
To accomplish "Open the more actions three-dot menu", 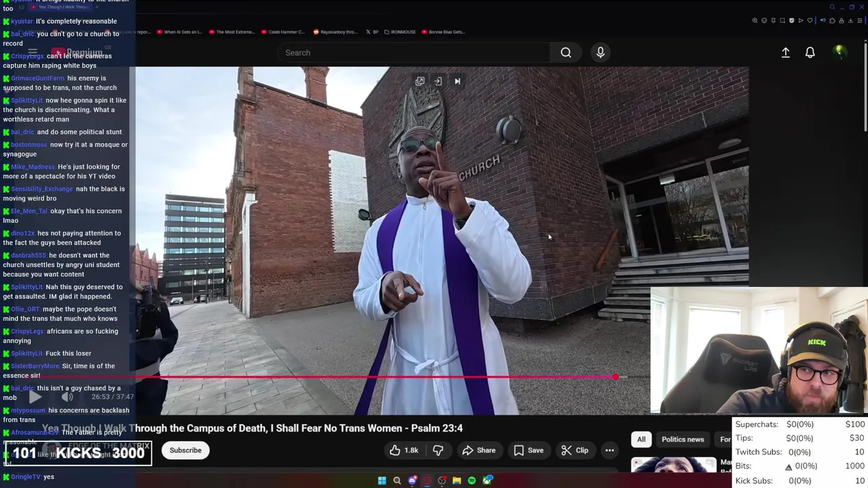I will 610,450.
